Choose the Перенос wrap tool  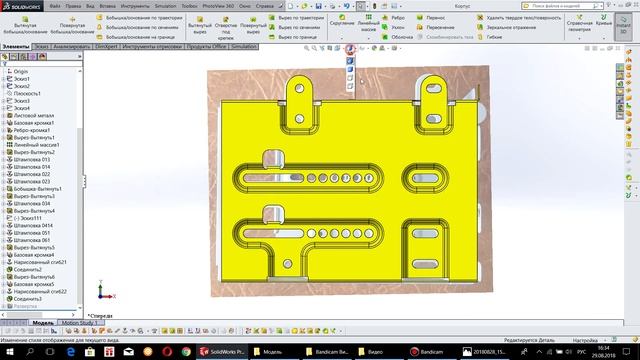coord(431,18)
